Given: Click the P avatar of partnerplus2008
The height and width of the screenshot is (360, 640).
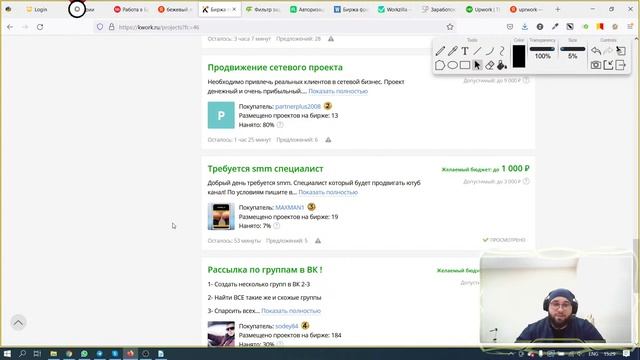Looking at the screenshot, I should pos(221,115).
